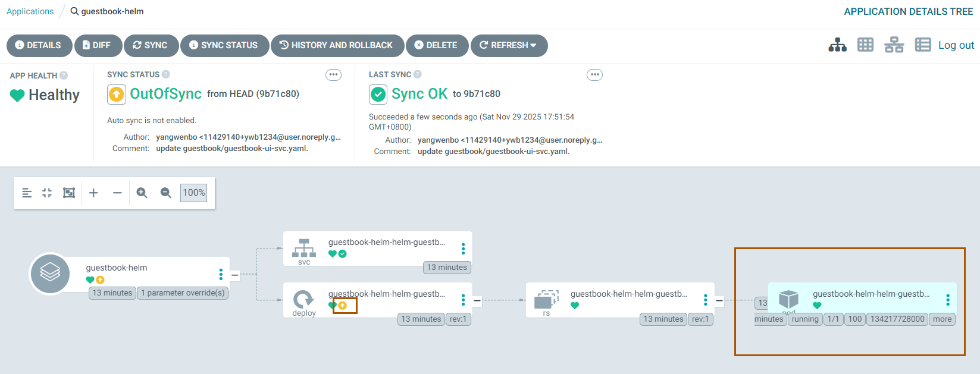Open SYNC STATUS help icon
The width and height of the screenshot is (980, 374).
coord(166,74)
